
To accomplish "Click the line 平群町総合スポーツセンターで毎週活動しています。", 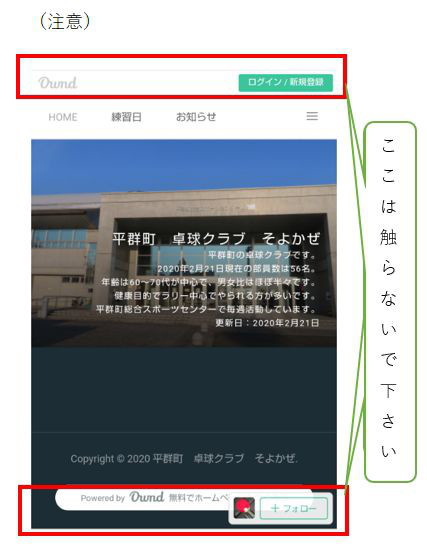I will [x=206, y=309].
